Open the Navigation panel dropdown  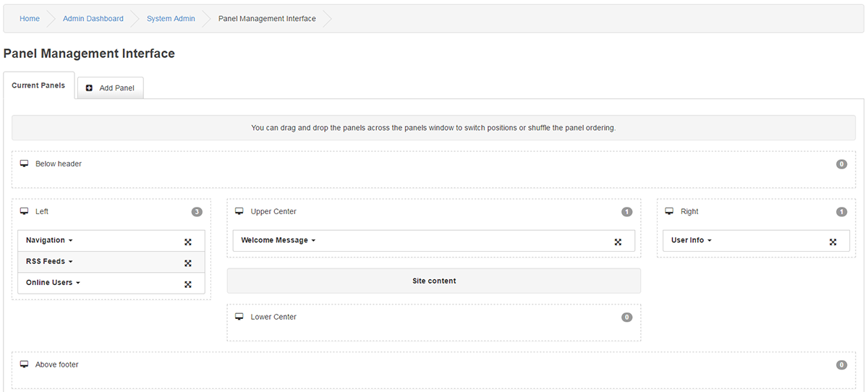pos(49,240)
